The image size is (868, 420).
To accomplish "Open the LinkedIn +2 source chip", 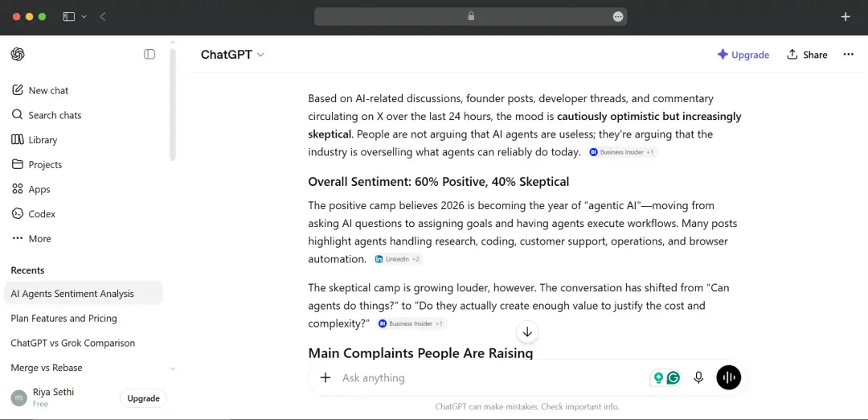I will coord(398,259).
